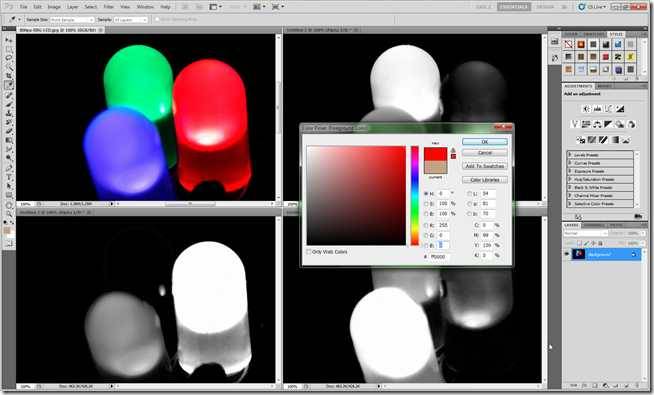
Task: Toggle the Show Sampling Ring checkbox
Action: [157, 20]
